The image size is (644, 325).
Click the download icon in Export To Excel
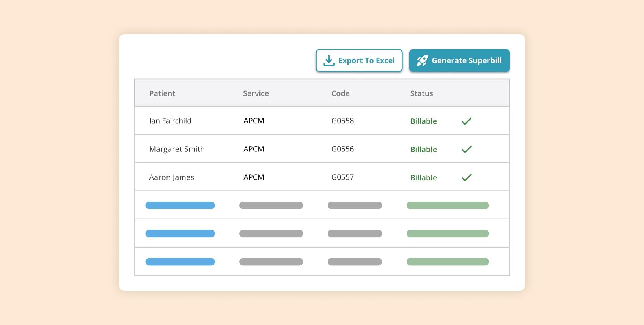[x=329, y=61]
